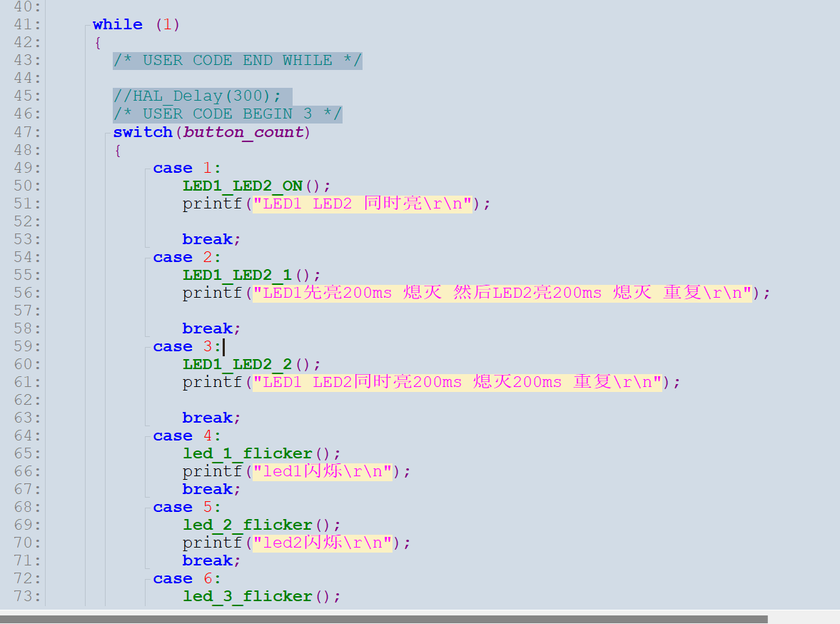The width and height of the screenshot is (840, 624).
Task: Click the 'case 5:' label
Action: tap(187, 507)
